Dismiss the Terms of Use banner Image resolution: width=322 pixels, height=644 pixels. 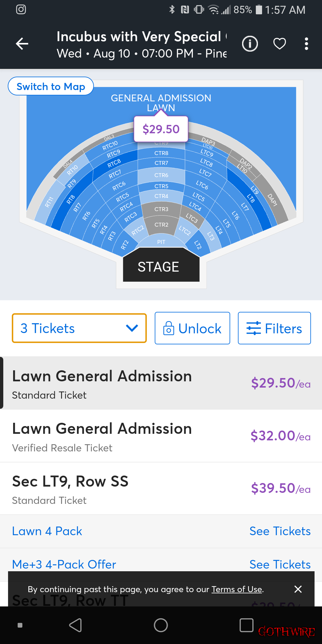(x=298, y=589)
